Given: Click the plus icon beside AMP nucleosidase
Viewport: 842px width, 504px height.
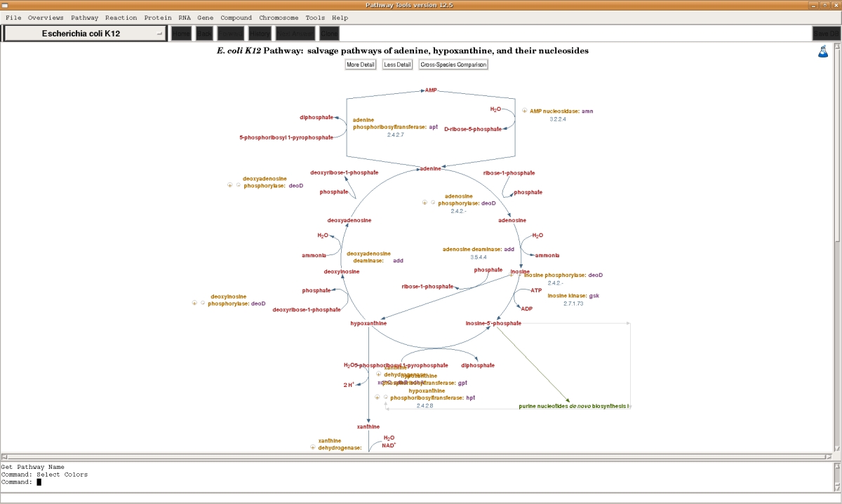Looking at the screenshot, I should tap(524, 111).
